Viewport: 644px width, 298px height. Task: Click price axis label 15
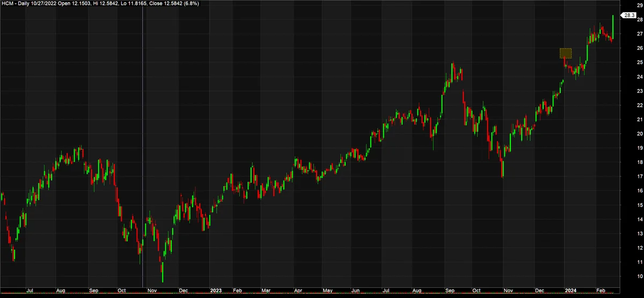coord(639,205)
